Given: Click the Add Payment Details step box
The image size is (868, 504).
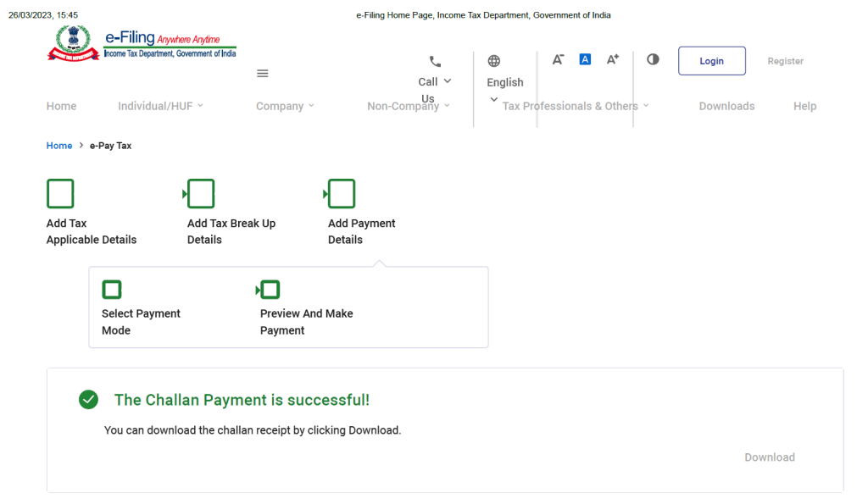Looking at the screenshot, I should click(x=341, y=194).
